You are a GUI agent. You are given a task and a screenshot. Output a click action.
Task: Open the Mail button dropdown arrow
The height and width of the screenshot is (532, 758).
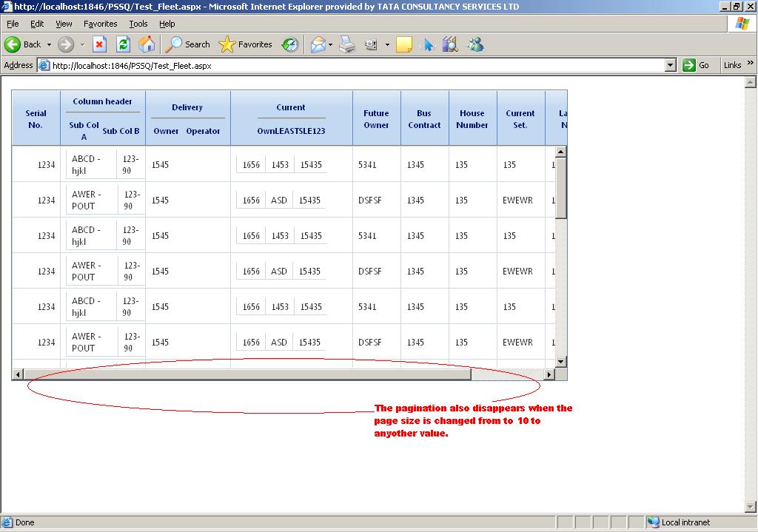tap(331, 44)
